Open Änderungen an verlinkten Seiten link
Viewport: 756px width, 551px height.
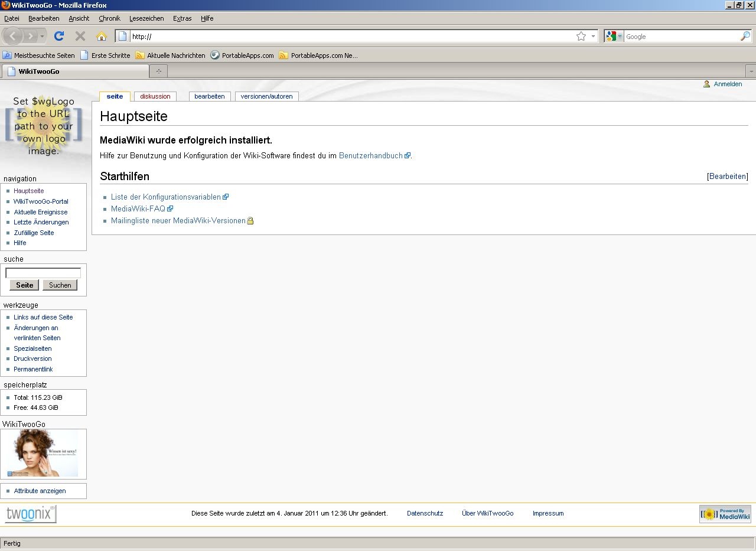pos(37,332)
